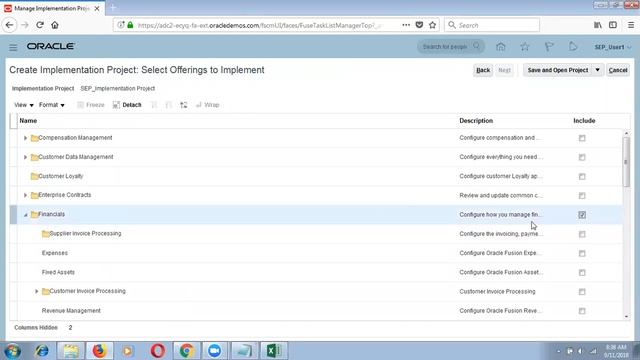Open a new Firefox tab
This screenshot has width=640, height=360.
click(113, 8)
